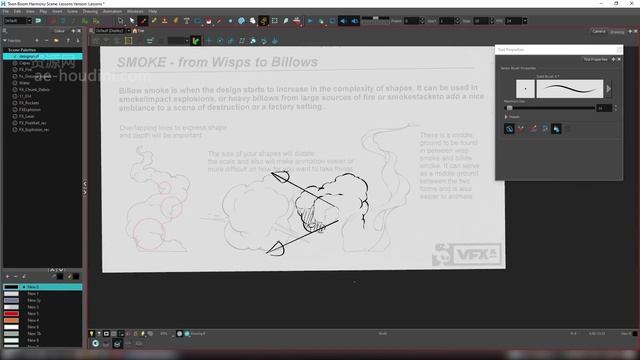Image resolution: width=640 pixels, height=360 pixels.
Task: Click the maximum size value field
Action: [604, 108]
